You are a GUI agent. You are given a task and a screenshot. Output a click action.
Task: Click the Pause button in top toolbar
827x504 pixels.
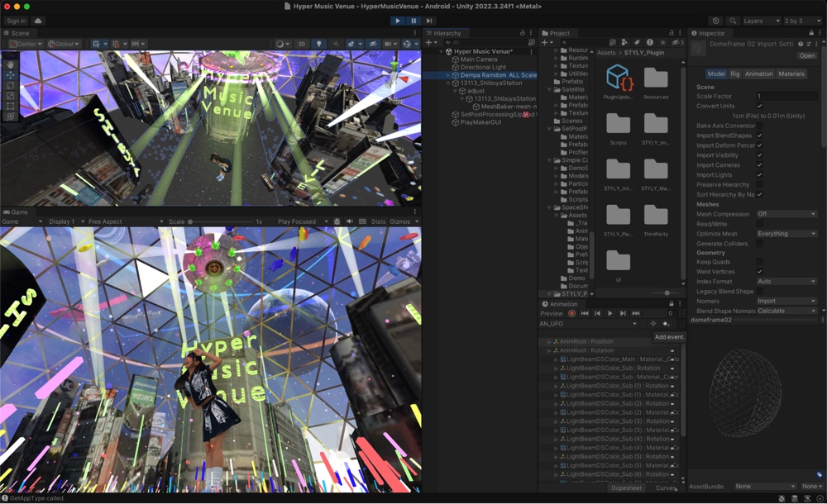click(x=413, y=21)
